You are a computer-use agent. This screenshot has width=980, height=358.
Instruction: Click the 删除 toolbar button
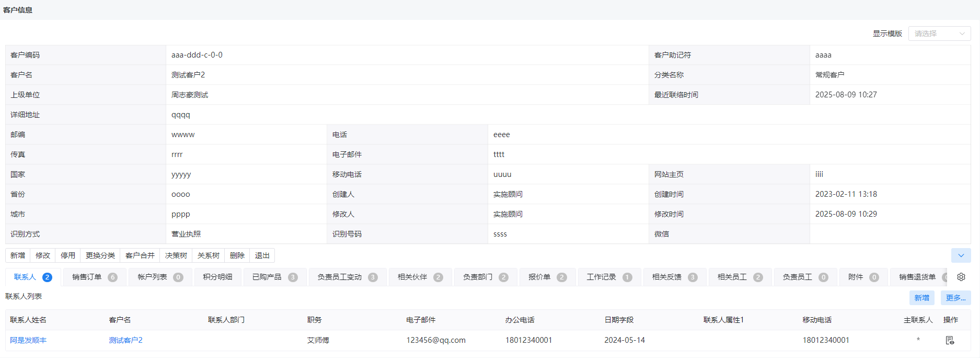click(237, 255)
